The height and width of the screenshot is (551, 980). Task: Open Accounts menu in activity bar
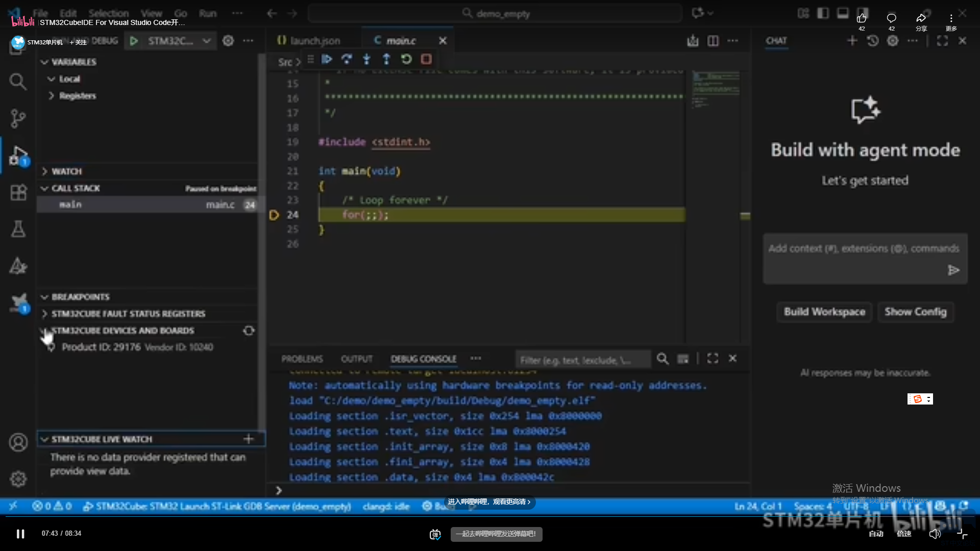coord(18,442)
